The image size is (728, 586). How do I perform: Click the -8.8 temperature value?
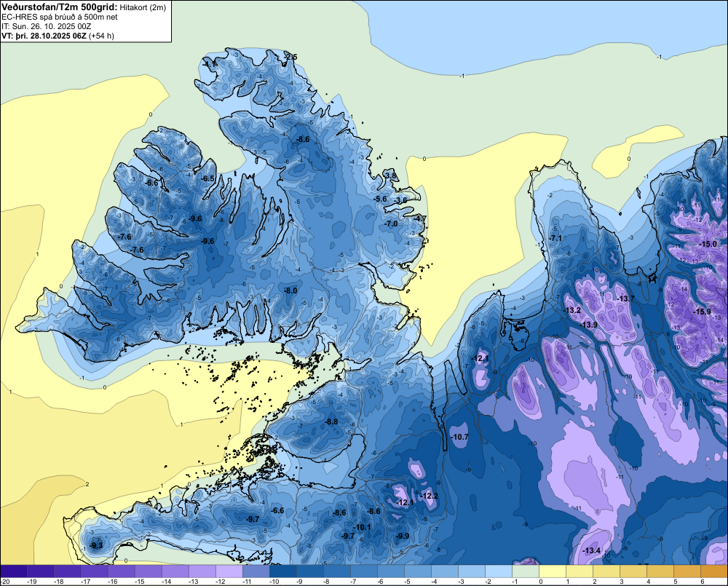tap(331, 421)
